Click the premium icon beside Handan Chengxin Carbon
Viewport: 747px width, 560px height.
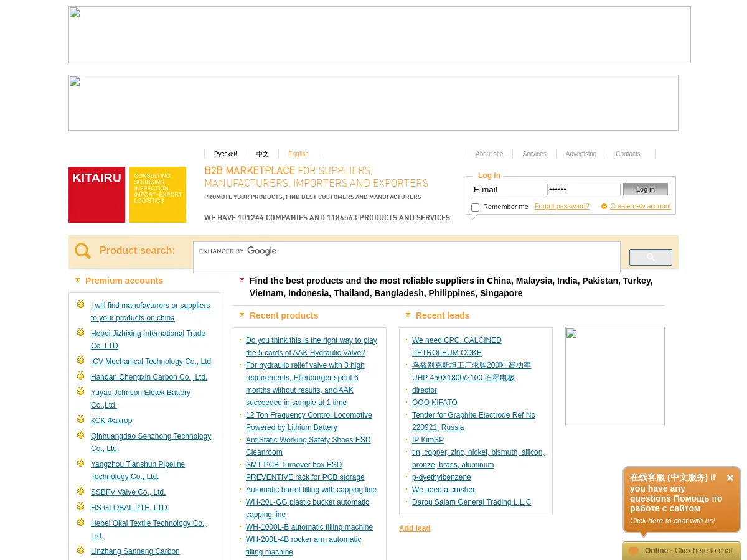pyautogui.click(x=80, y=376)
